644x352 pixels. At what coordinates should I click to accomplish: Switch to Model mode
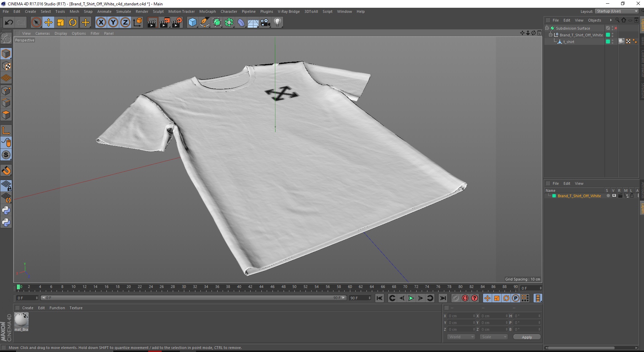point(6,54)
